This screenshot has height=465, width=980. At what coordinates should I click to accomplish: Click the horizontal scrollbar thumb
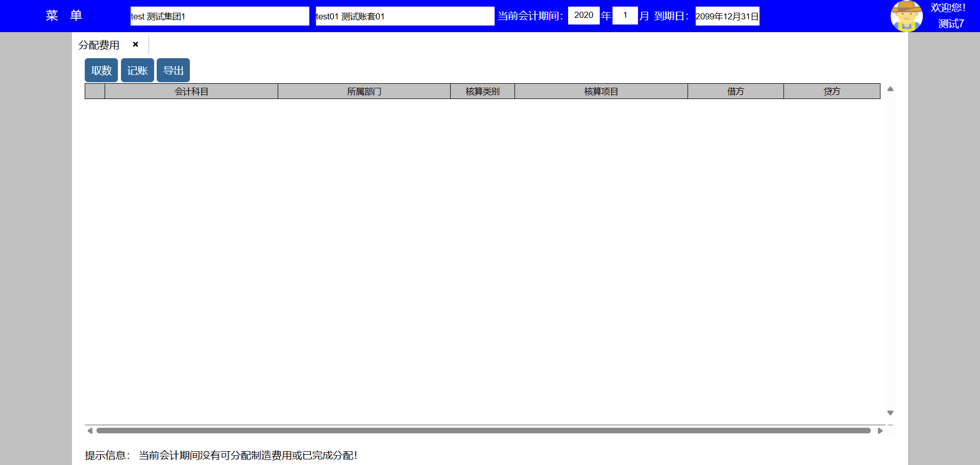pyautogui.click(x=483, y=431)
